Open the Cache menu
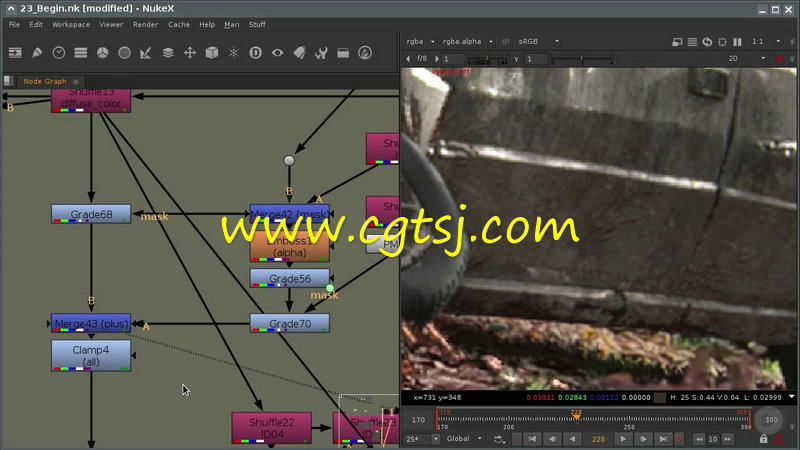Image resolution: width=800 pixels, height=450 pixels. [179, 24]
